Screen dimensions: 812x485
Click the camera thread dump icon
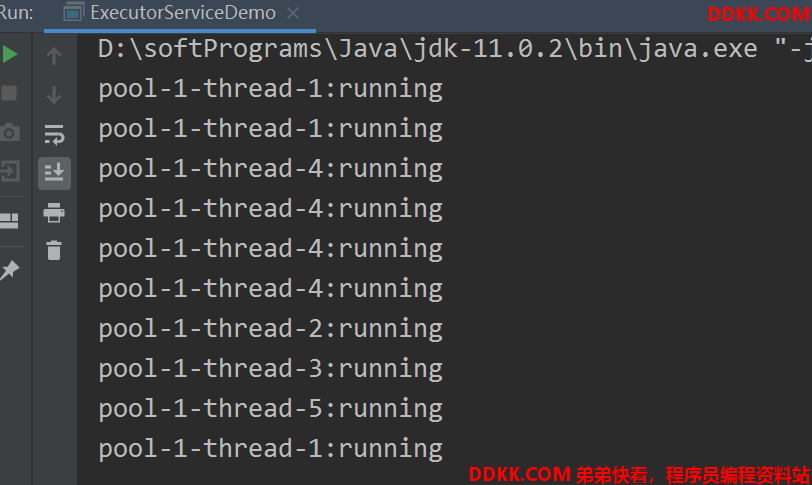[x=9, y=133]
